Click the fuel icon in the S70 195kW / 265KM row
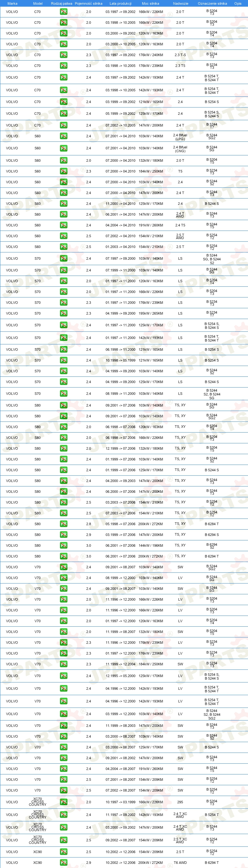 63,313
